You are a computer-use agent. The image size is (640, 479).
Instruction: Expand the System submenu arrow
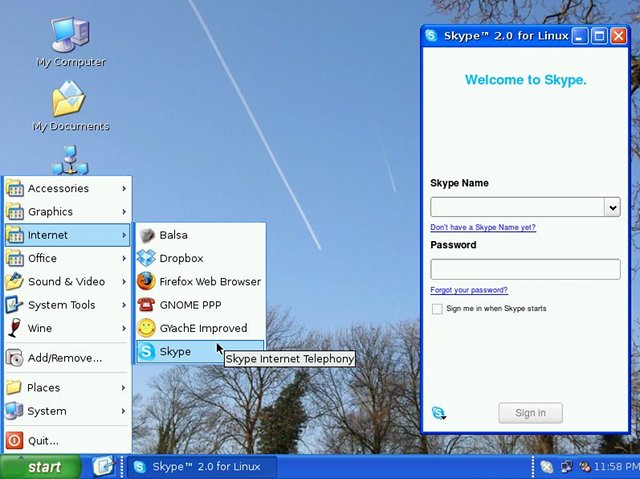tap(124, 411)
